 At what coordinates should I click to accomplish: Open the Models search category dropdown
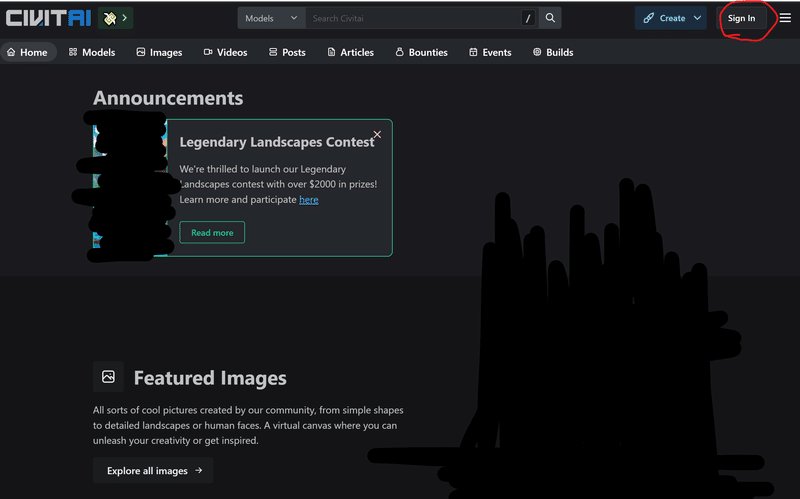click(271, 18)
